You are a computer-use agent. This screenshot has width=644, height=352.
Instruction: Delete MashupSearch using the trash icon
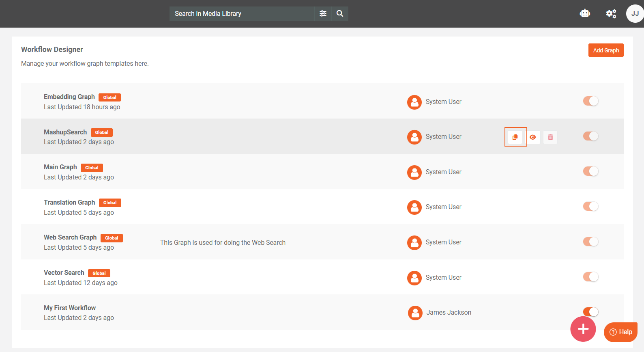(550, 137)
